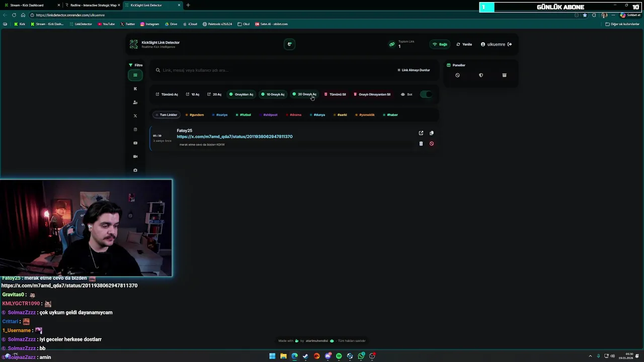Image resolution: width=644 pixels, height=362 pixels.
Task: Click the KickSight logo icon
Action: tap(133, 44)
